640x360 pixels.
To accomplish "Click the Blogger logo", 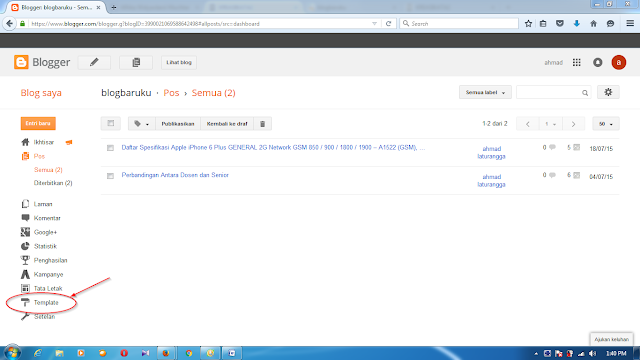I will [x=42, y=62].
